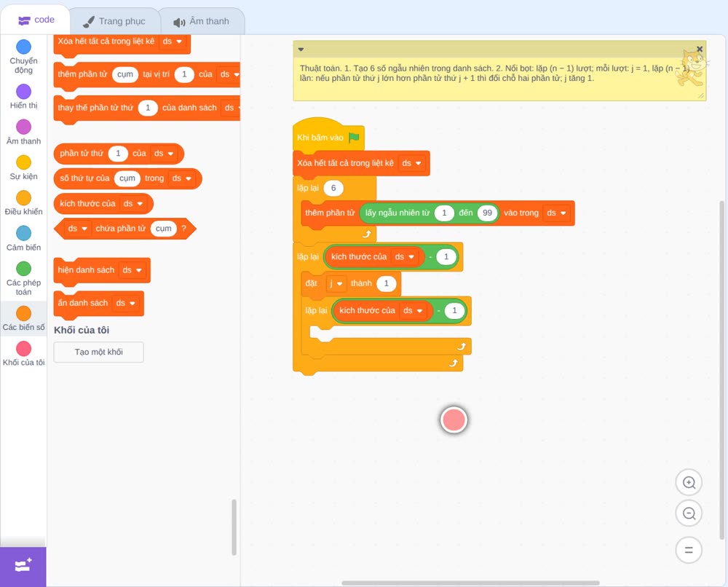Image resolution: width=728 pixels, height=587 pixels.
Task: Click the workspace vertical scrollbar
Action: pos(721,370)
